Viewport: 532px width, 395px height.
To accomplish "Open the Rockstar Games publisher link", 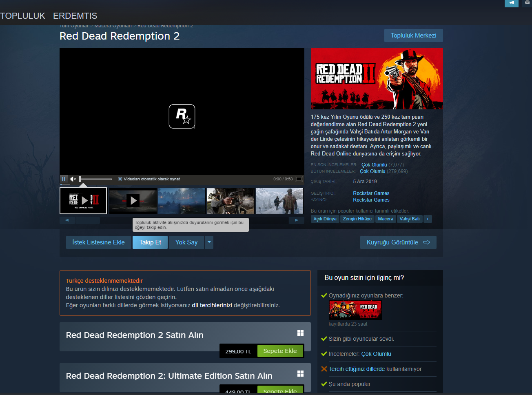I will pos(371,200).
